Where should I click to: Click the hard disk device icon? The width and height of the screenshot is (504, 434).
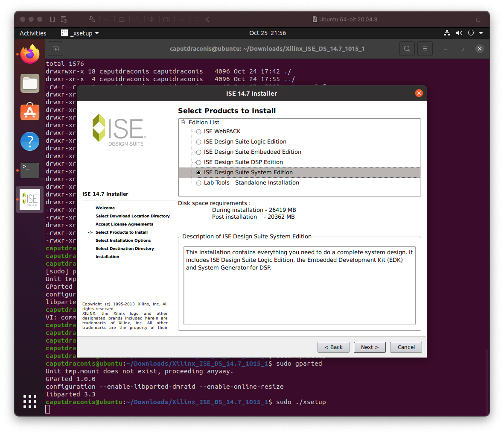(122, 19)
